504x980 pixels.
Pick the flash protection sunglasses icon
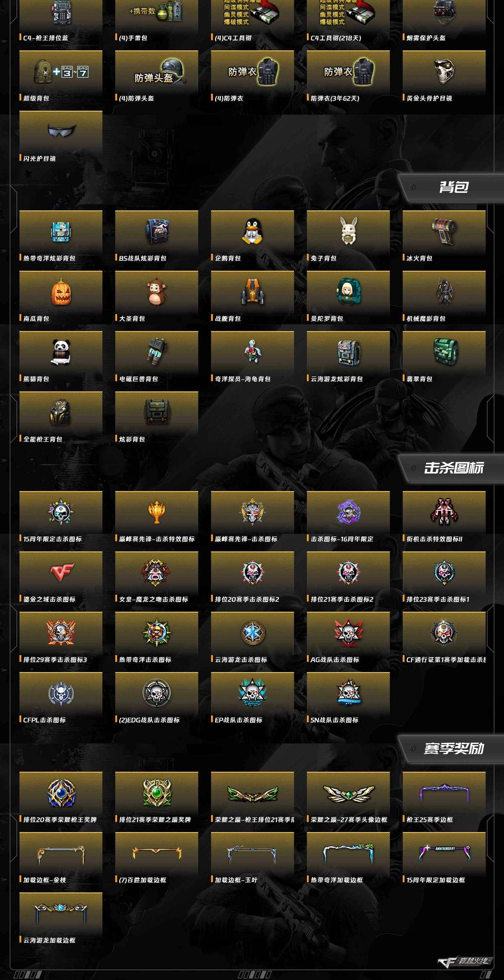(x=61, y=131)
